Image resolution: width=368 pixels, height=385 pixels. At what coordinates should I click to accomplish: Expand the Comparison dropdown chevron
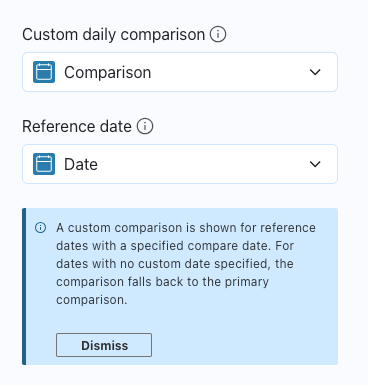click(x=315, y=72)
